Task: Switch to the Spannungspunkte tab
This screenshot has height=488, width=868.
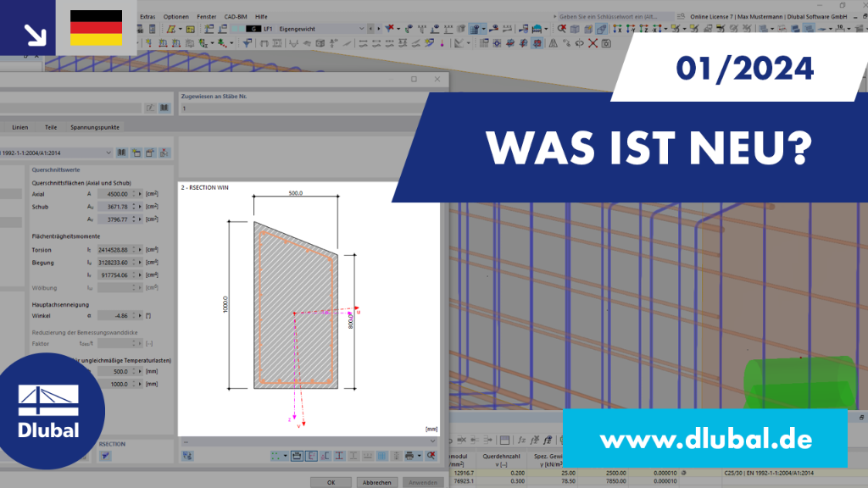Action: coord(95,127)
